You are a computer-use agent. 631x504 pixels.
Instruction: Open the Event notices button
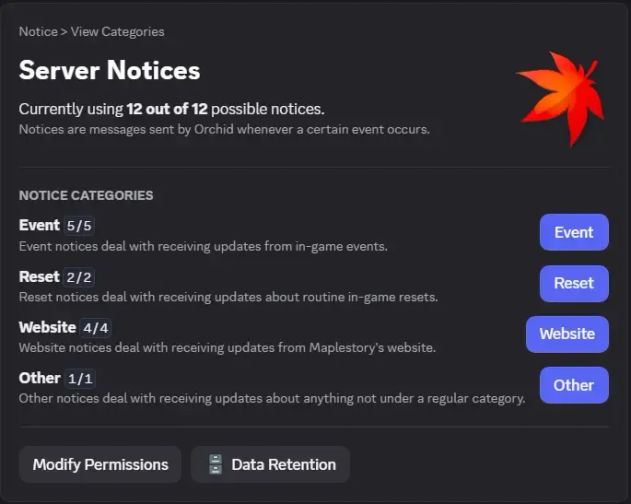pos(574,232)
